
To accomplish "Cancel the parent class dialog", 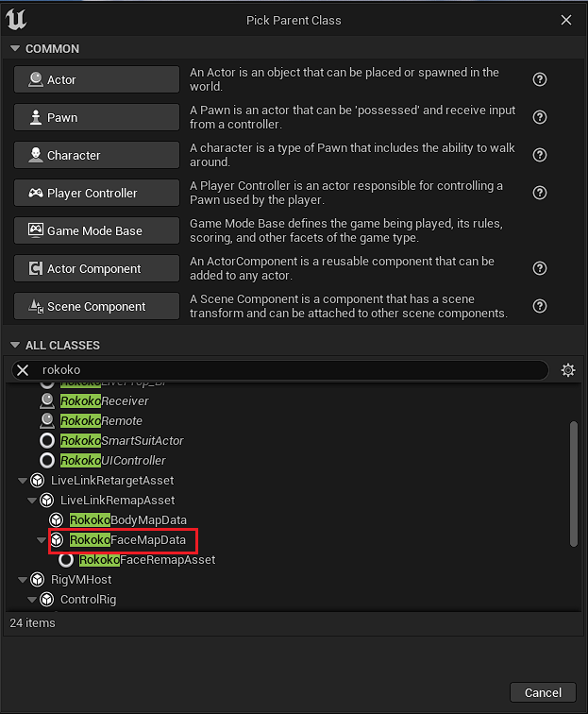I will tap(543, 692).
